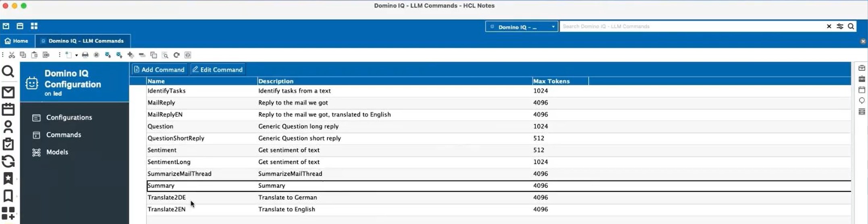
Task: Click 'Generic Question long reply' description cell
Action: [298, 127]
